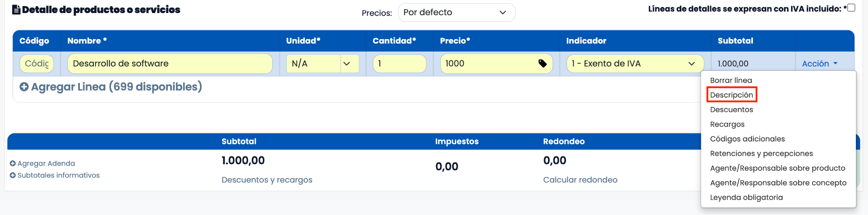
Task: Open the Indicador 'Exento de IVA' dropdown
Action: [x=635, y=64]
